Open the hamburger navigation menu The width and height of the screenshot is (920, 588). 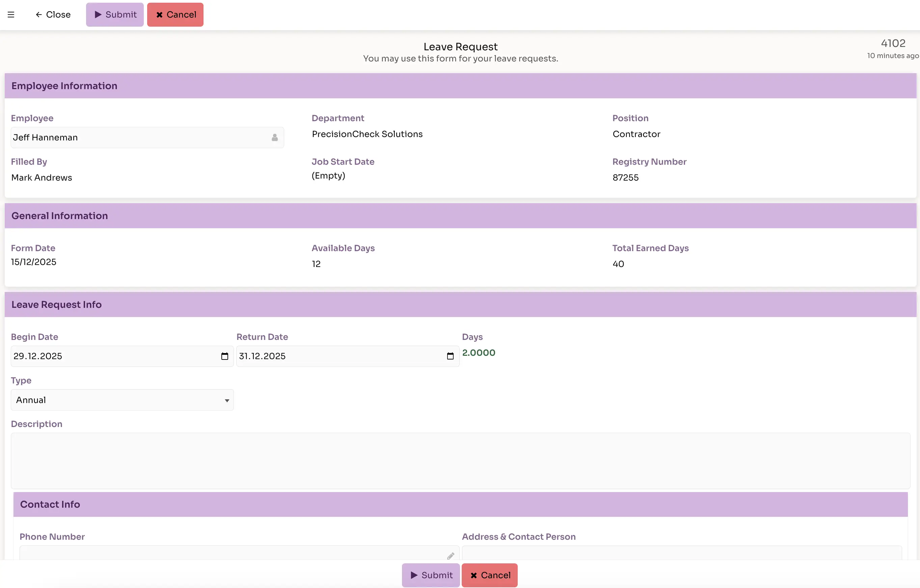[x=11, y=15]
